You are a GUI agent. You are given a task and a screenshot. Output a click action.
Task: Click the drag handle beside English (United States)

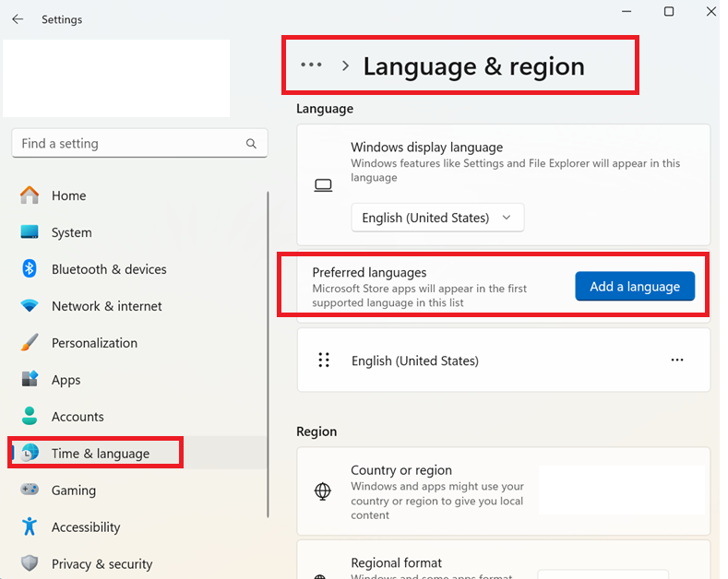[324, 360]
